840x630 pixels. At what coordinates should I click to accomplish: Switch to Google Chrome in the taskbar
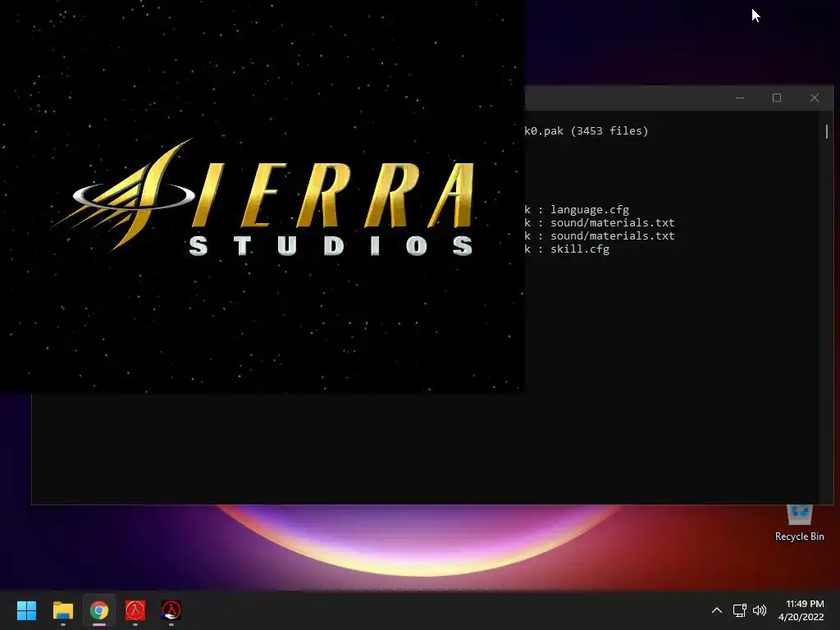pos(99,610)
